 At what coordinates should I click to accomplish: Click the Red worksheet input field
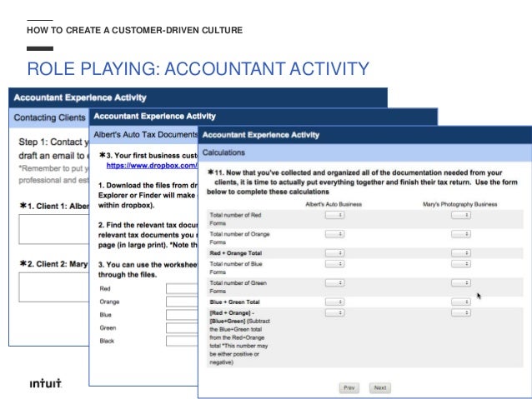(182, 288)
